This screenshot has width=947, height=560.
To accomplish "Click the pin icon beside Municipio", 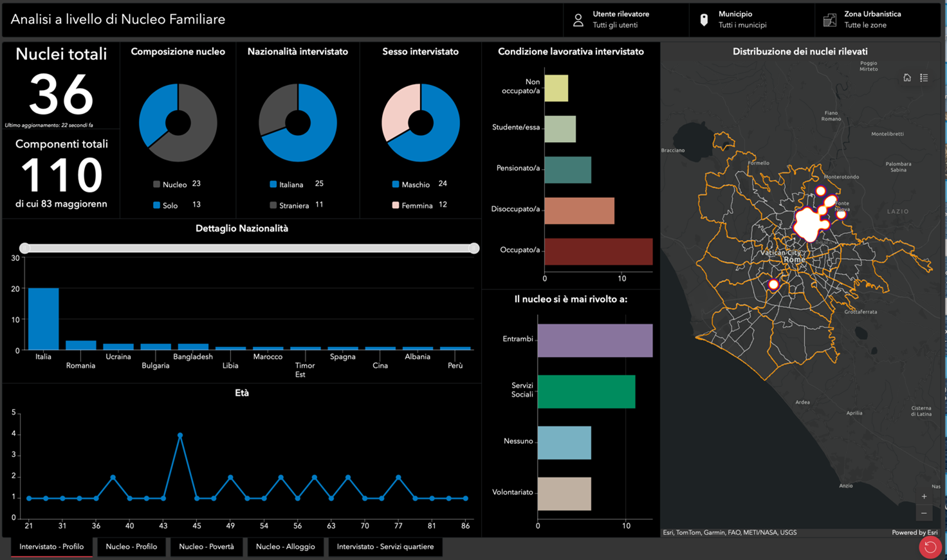I will tap(704, 20).
